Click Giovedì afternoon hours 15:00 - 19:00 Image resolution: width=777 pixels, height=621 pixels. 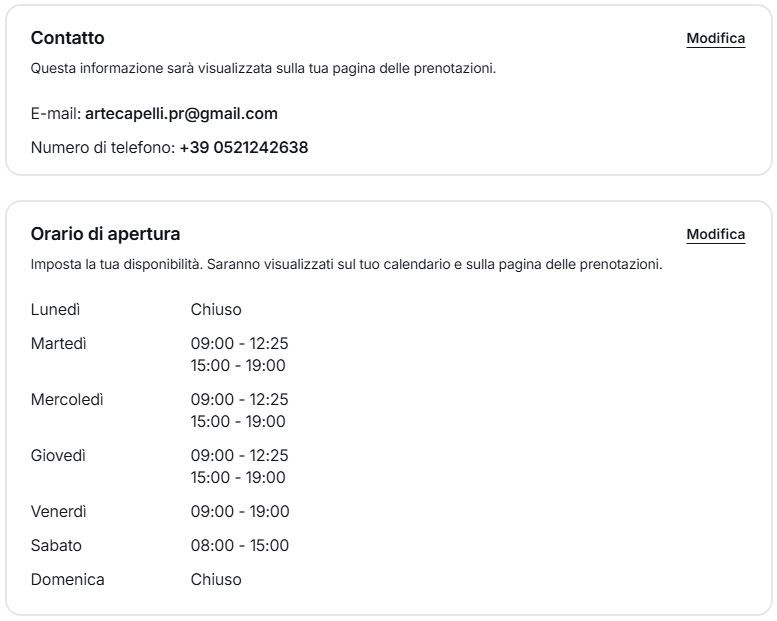(x=238, y=478)
